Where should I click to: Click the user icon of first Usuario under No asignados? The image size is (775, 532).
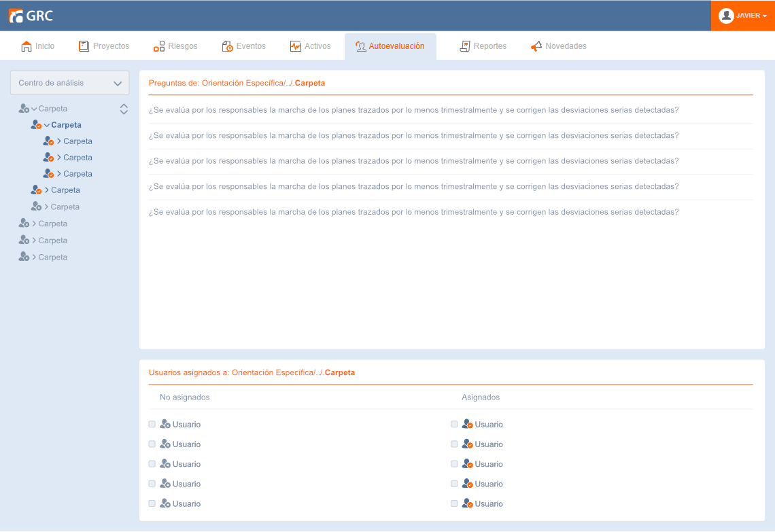click(x=165, y=425)
